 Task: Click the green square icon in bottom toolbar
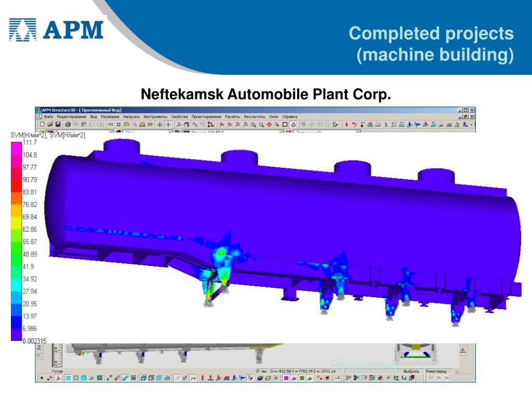coord(302,378)
